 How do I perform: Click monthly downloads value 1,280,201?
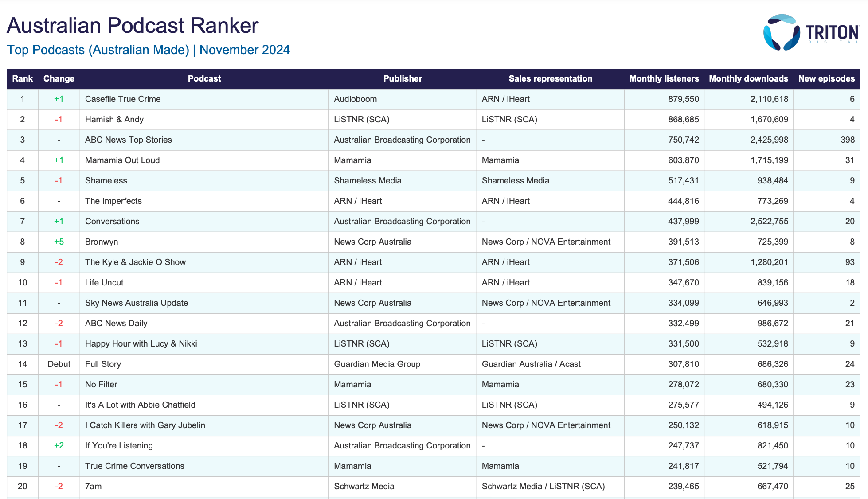coord(769,262)
